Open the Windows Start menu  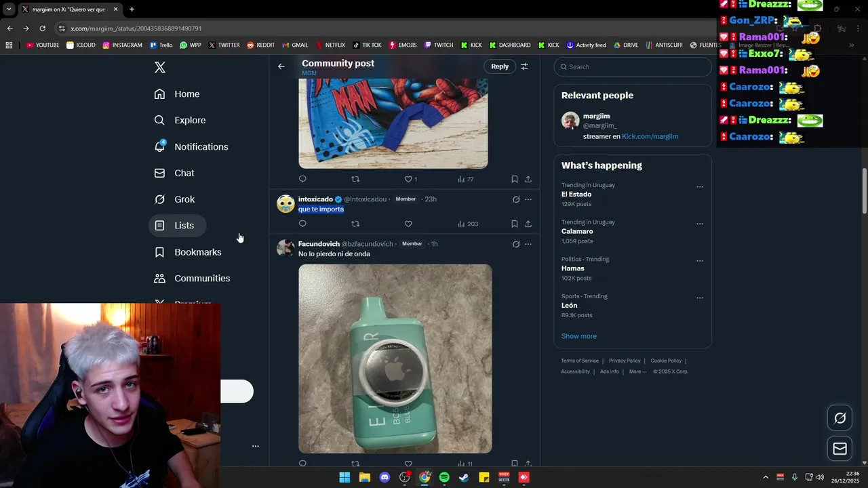(x=344, y=477)
